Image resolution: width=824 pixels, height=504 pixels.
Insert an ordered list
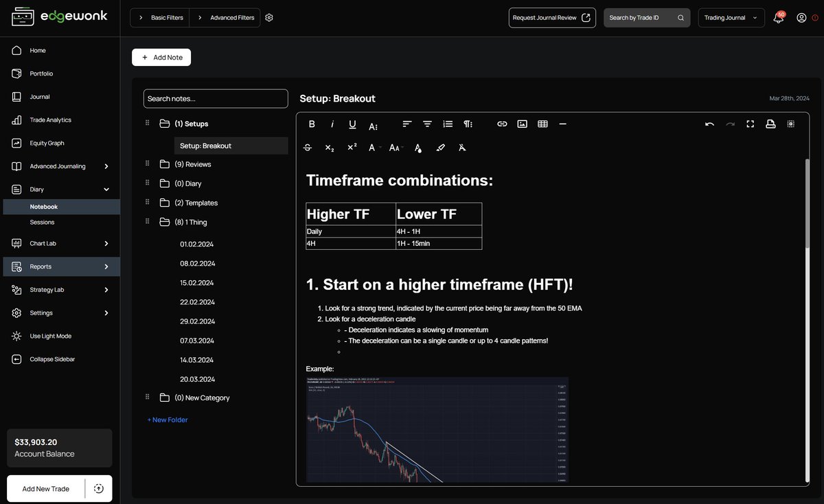tap(448, 124)
